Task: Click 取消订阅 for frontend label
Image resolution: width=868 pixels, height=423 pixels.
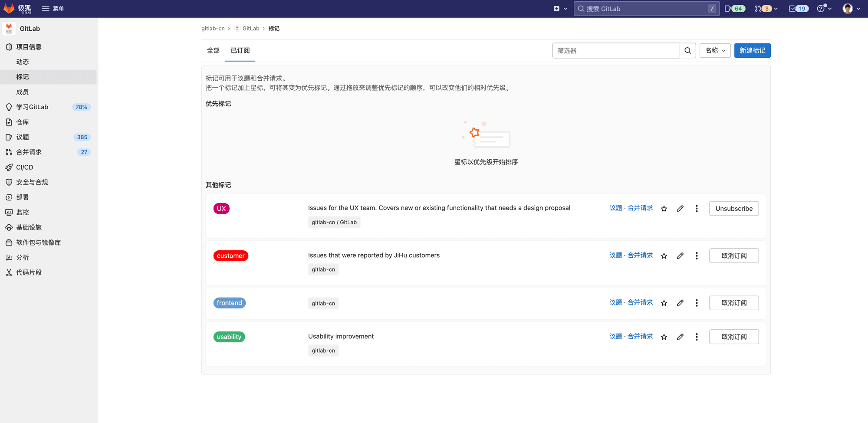Action: pyautogui.click(x=734, y=303)
